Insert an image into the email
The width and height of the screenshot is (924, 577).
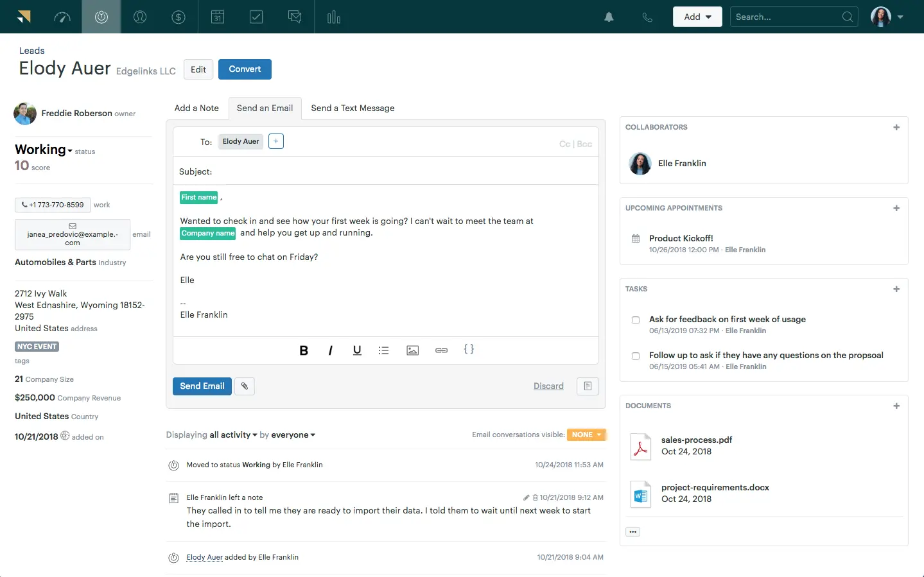coord(412,350)
